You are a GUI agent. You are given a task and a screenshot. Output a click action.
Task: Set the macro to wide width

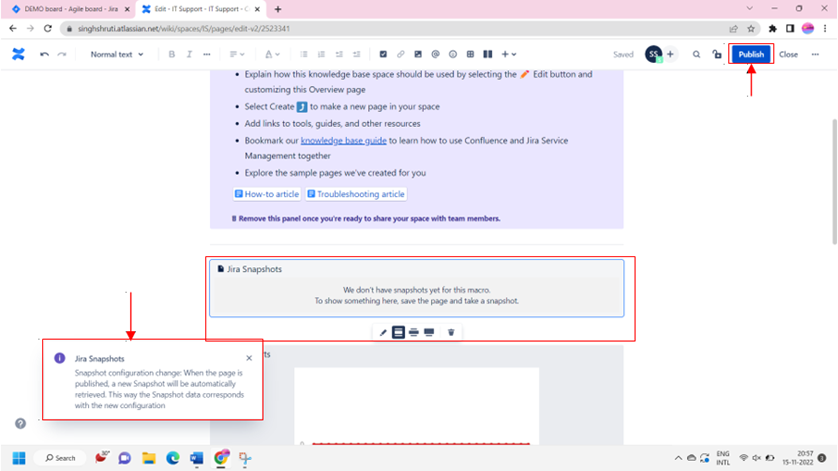(414, 333)
